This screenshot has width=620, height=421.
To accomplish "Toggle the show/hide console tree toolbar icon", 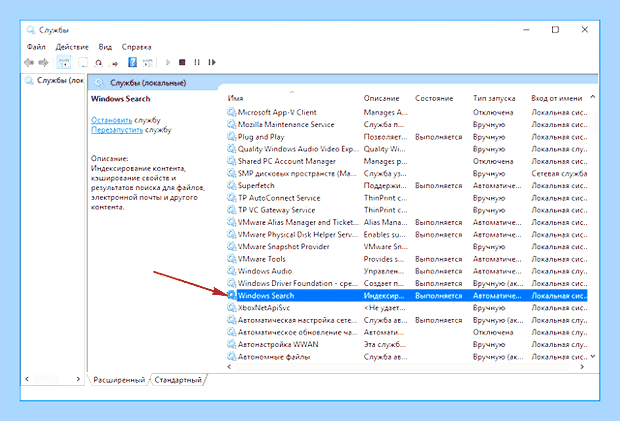I will pyautogui.click(x=64, y=62).
